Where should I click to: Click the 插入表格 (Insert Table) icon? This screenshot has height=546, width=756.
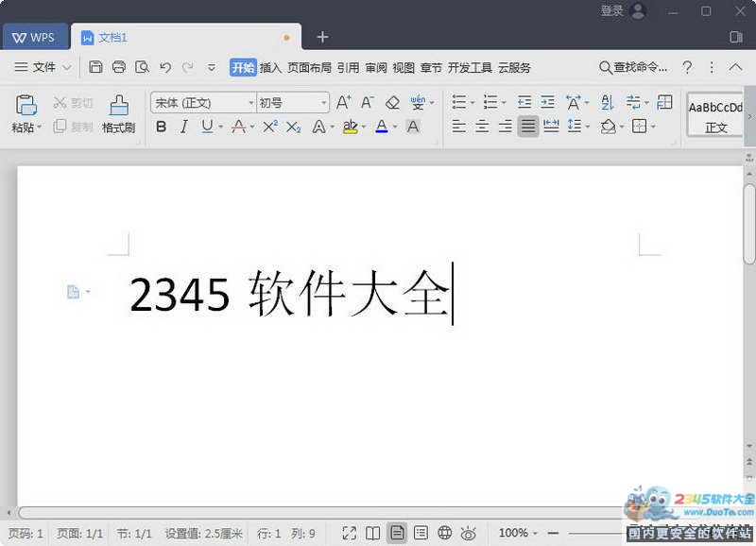[x=664, y=102]
